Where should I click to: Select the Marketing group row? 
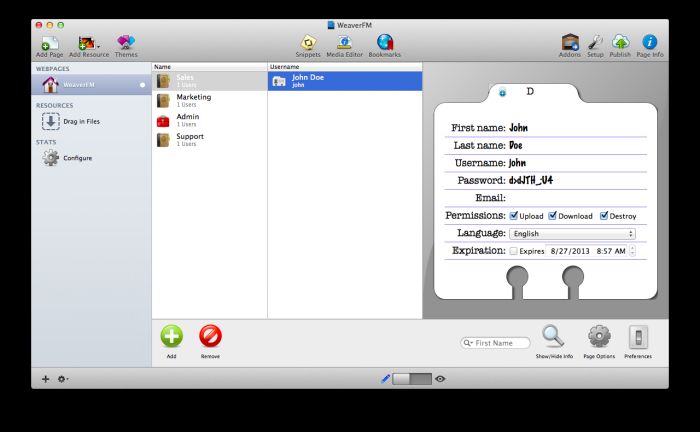tap(210, 100)
